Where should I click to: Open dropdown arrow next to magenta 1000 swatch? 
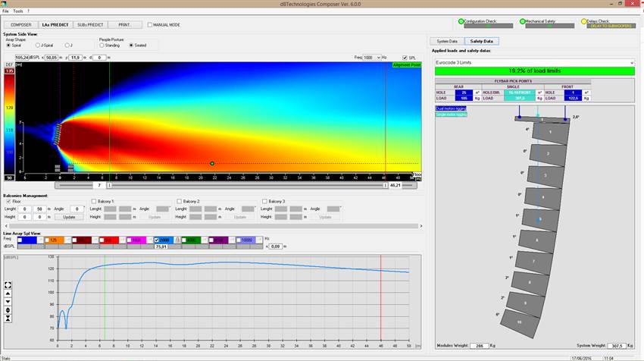click(x=149, y=240)
